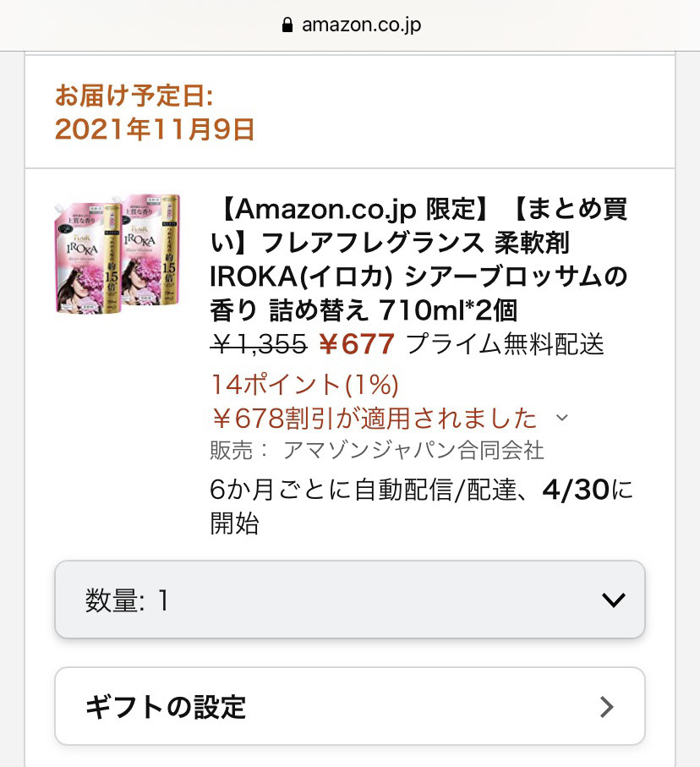This screenshot has width=700, height=767.
Task: Click the crossed-out original price ¥1,355
Action: 258,344
